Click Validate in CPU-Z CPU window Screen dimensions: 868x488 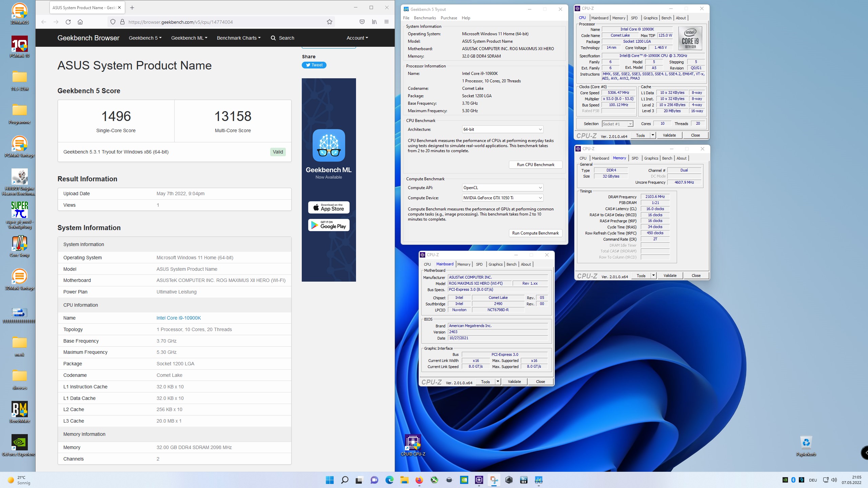pyautogui.click(x=669, y=135)
